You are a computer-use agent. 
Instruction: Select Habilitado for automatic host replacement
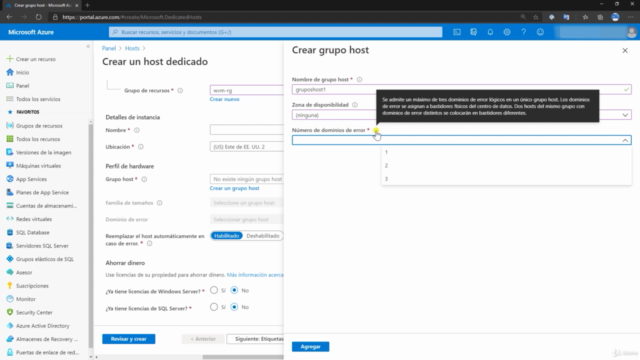point(227,236)
